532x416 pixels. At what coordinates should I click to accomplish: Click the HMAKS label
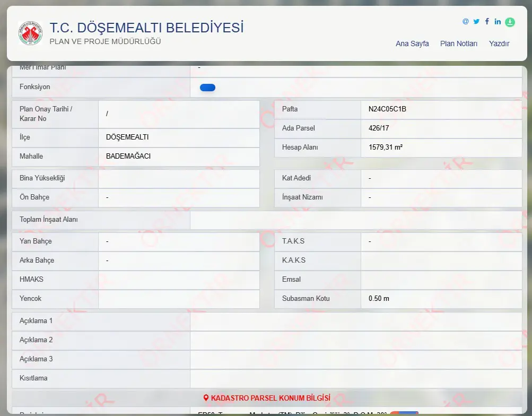click(x=31, y=279)
